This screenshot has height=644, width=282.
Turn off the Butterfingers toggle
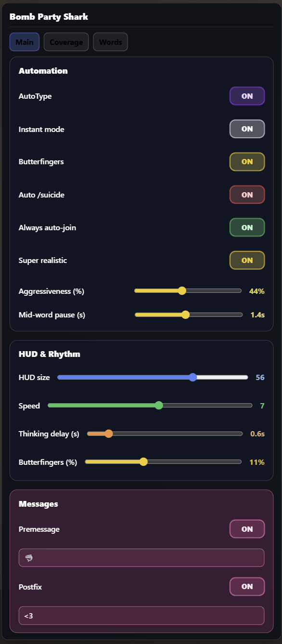click(247, 161)
